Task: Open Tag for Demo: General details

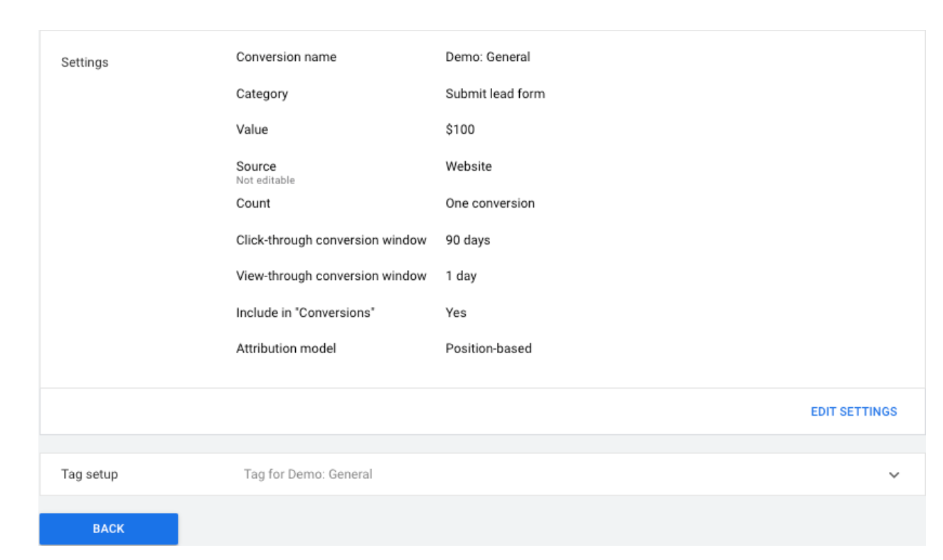Action: [307, 474]
